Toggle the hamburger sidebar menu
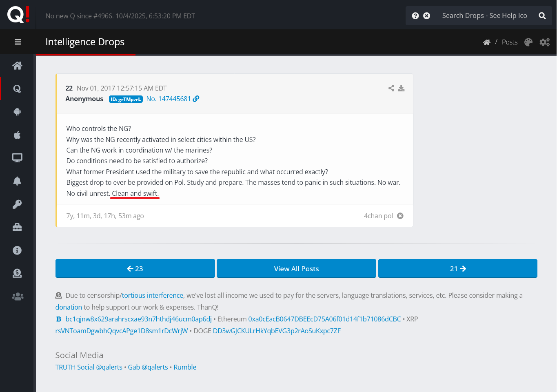The image size is (557, 392). pyautogui.click(x=18, y=42)
